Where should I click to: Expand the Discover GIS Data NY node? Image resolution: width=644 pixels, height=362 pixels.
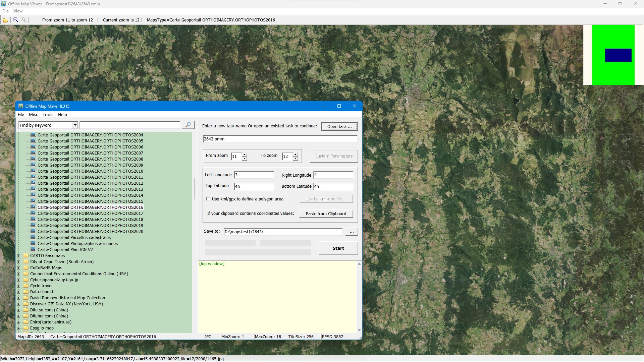(x=19, y=304)
